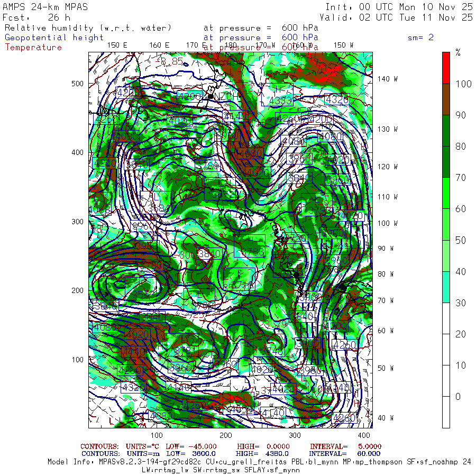Viewport: 476px width, 476px height.
Task: Click the '90' label beside the color bar
Action: click(x=461, y=115)
